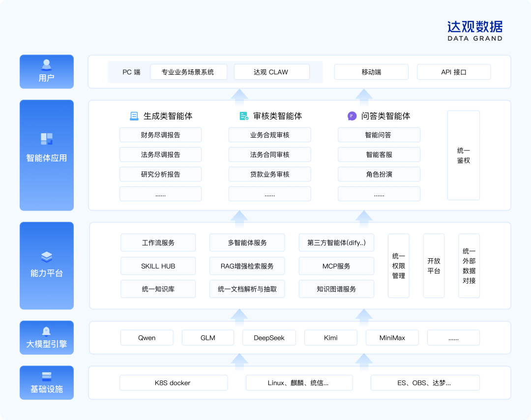Select MCP服务 box
Image resolution: width=531 pixels, height=420 pixels.
336,266
